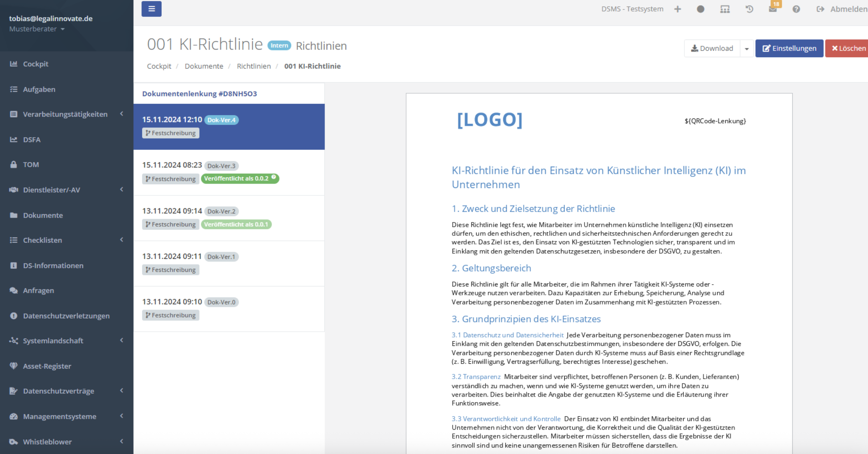The width and height of the screenshot is (868, 454).
Task: Open the history clock icon
Action: click(x=749, y=9)
